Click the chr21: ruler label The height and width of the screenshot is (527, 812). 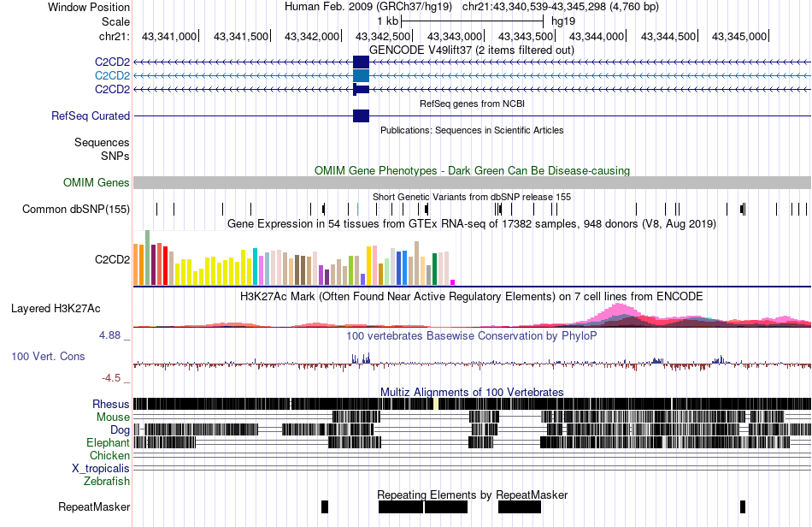(114, 36)
